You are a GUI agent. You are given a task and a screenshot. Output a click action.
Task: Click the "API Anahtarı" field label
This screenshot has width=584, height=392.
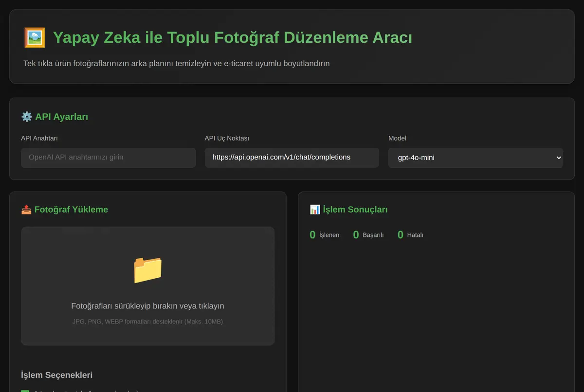click(39, 138)
